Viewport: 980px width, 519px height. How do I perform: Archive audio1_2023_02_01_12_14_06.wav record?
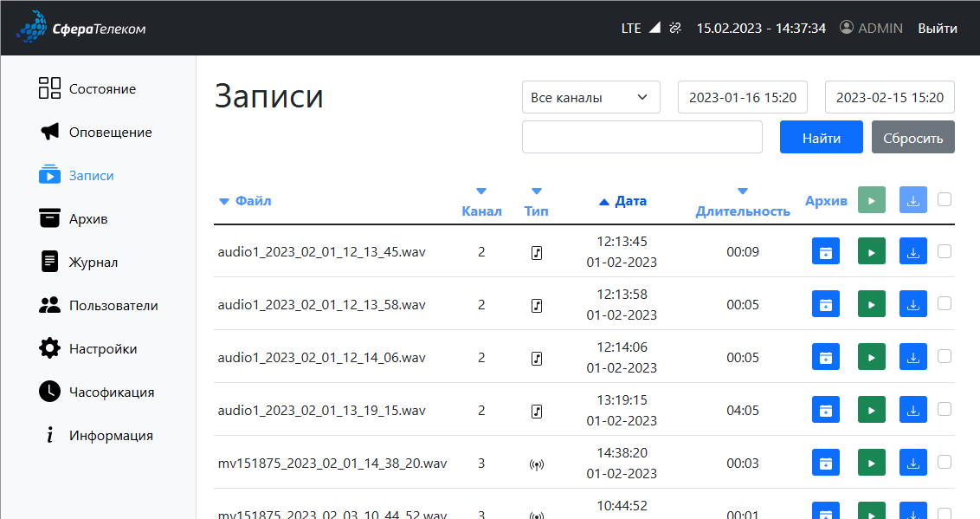(x=826, y=357)
